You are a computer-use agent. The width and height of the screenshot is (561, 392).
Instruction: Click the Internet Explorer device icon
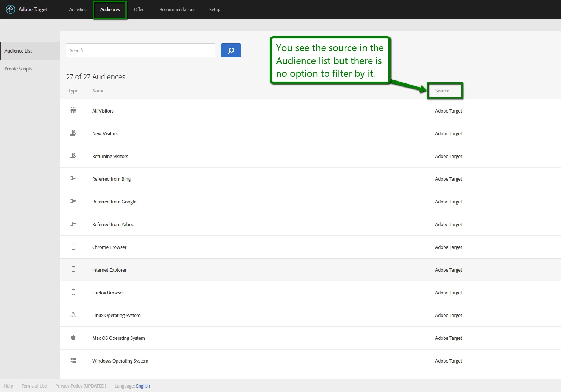point(73,269)
